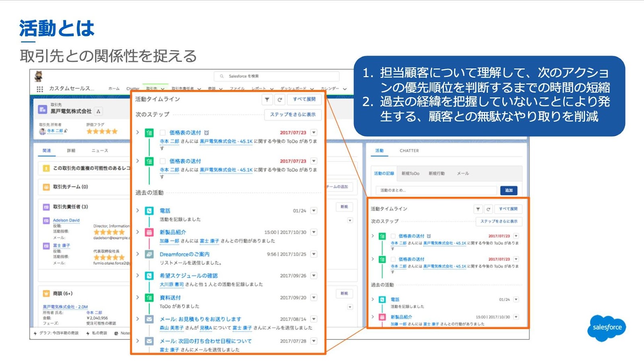
Task: Open the action dropdown for 新製品紹介 in enlarged timeline
Action: 314,232
